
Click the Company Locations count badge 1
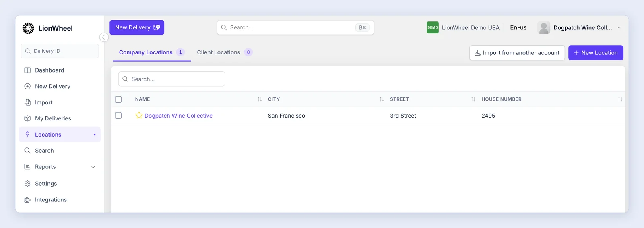[x=180, y=52]
